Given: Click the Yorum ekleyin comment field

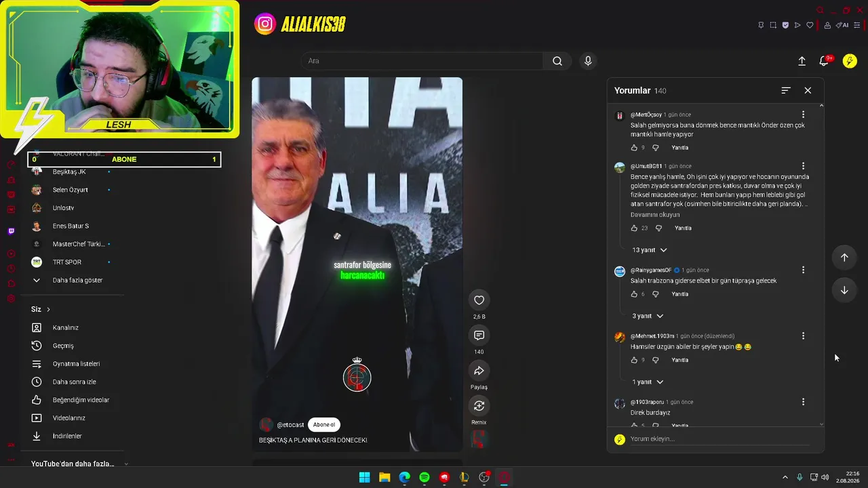Looking at the screenshot, I should [719, 439].
